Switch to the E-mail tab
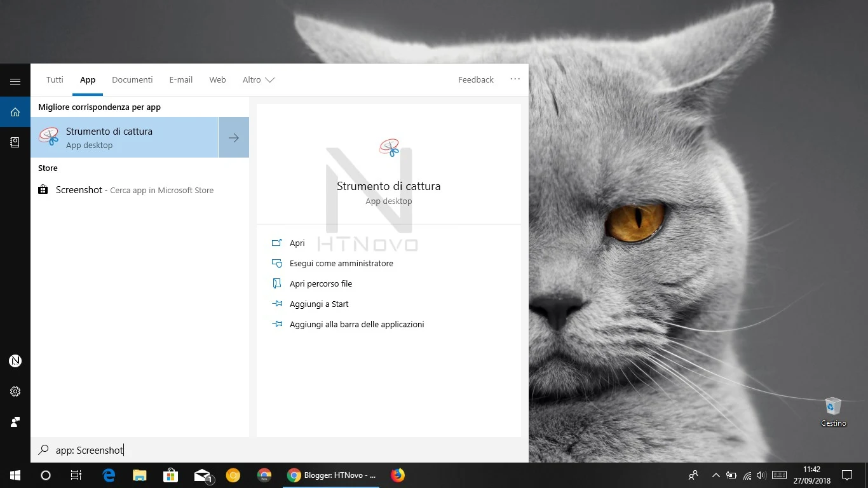Screen dimensions: 868x488 coord(181,79)
